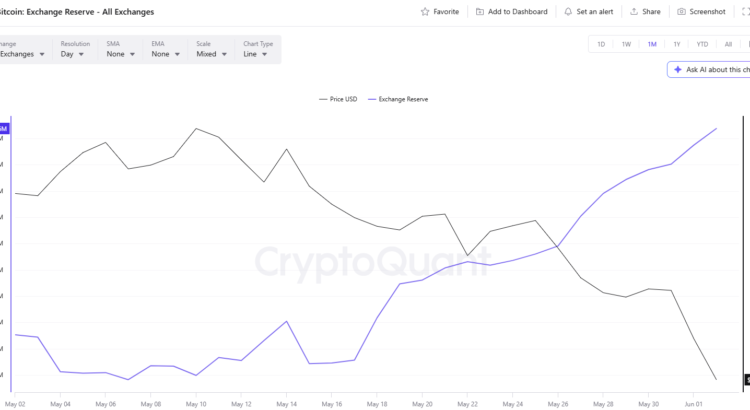Screen dimensions: 750x410
Task: Click the May 06 axis label
Action: (105, 404)
